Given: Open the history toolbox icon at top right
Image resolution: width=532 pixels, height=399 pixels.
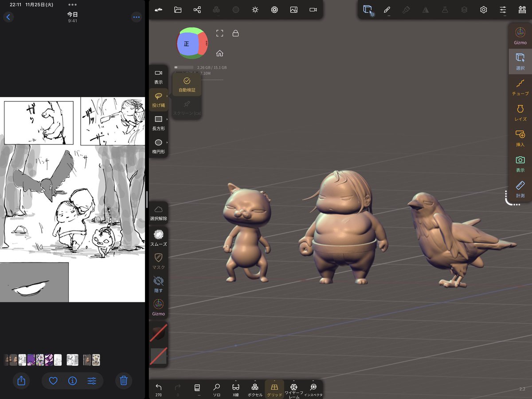Looking at the screenshot, I should [x=522, y=10].
